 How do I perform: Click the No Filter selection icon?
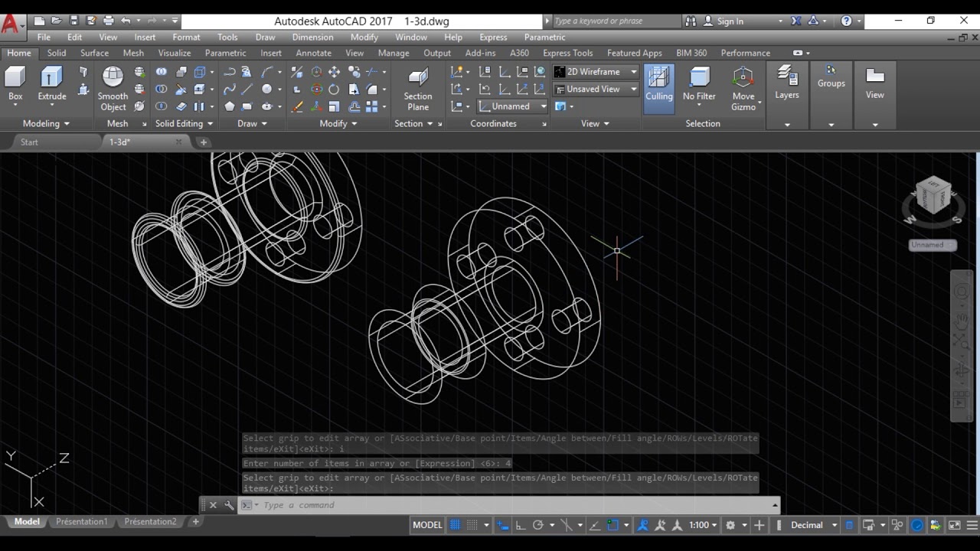pyautogui.click(x=699, y=83)
